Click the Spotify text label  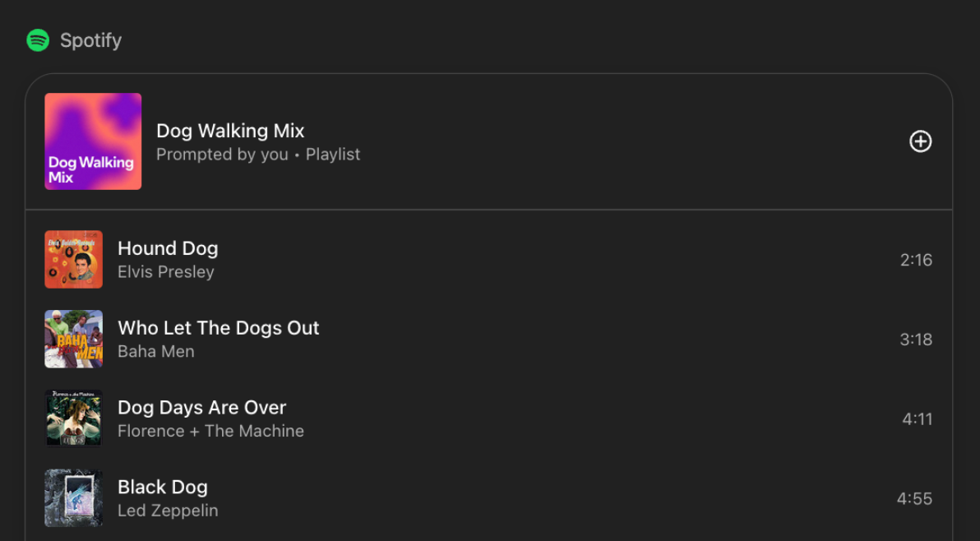click(x=90, y=40)
